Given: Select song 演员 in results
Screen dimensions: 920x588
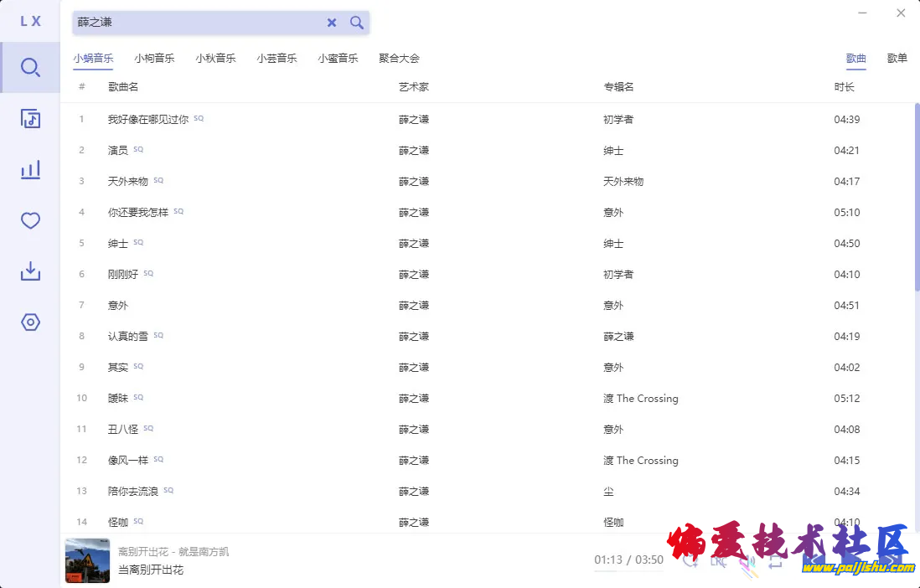Looking at the screenshot, I should point(118,151).
